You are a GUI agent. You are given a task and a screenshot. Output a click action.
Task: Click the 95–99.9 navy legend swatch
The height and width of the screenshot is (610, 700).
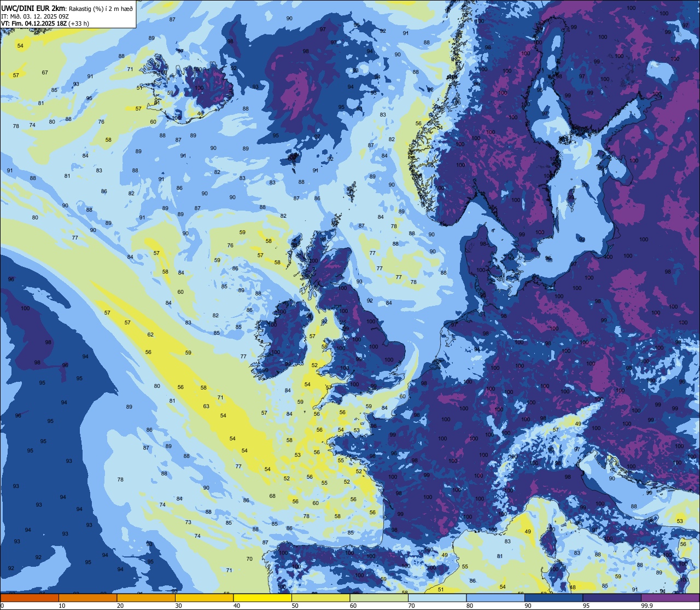click(x=612, y=597)
